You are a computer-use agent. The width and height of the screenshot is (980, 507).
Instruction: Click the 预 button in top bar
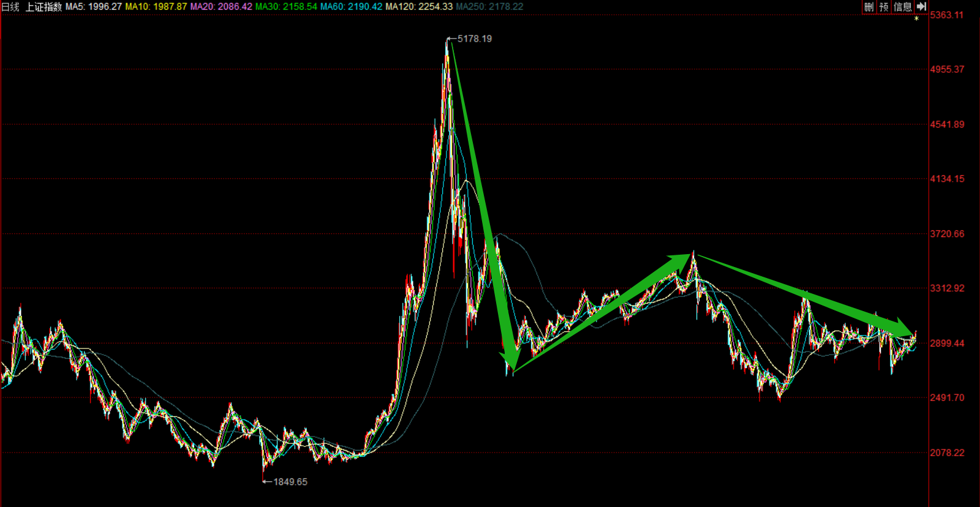884,7
